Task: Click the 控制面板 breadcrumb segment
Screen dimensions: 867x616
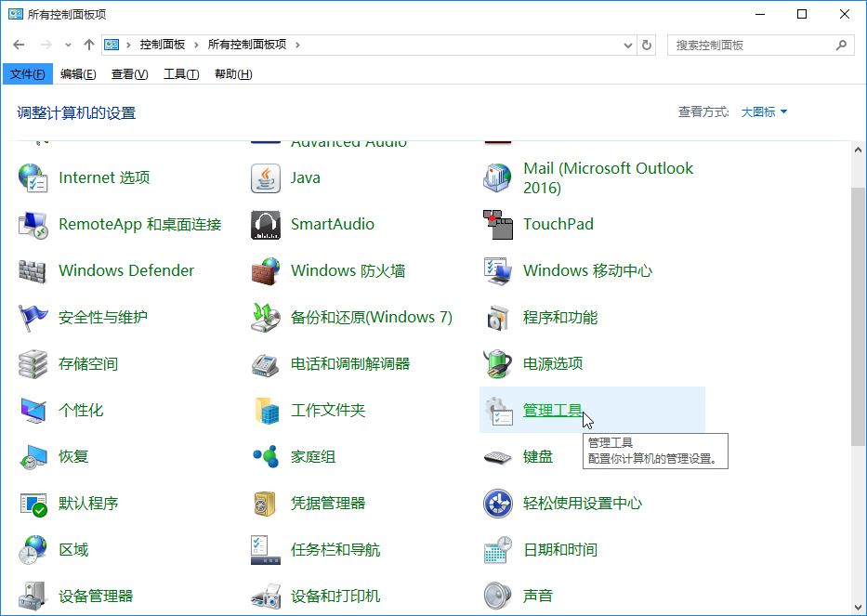Action: coord(162,45)
